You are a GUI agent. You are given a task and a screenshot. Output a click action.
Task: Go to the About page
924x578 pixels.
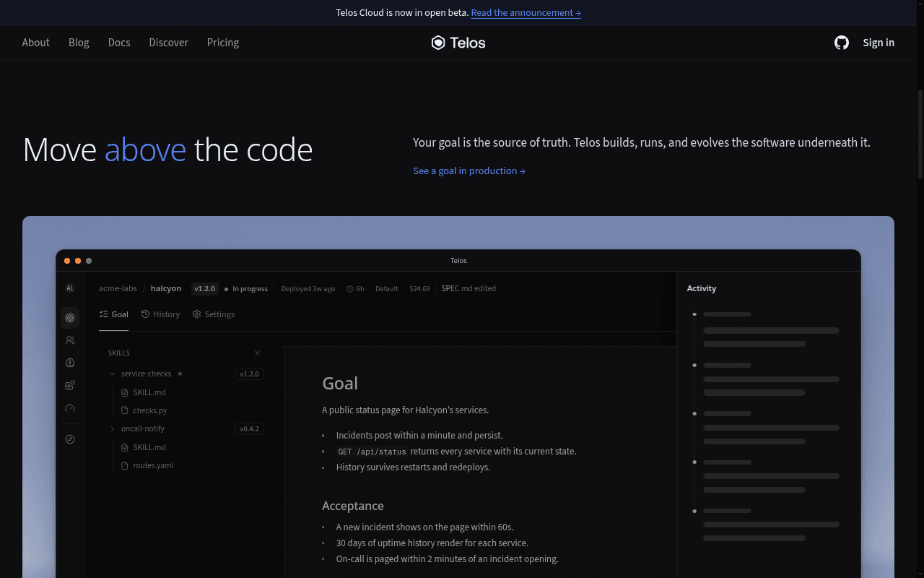[36, 43]
